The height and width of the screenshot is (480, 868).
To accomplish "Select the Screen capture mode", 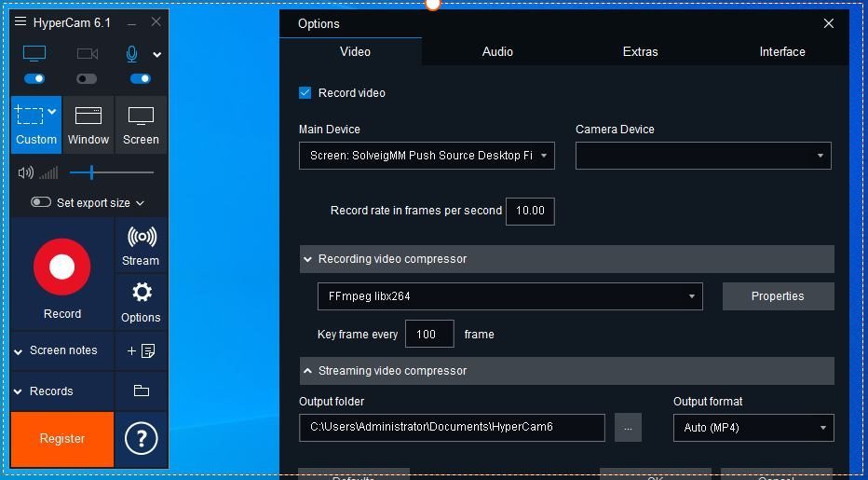I will (142, 125).
